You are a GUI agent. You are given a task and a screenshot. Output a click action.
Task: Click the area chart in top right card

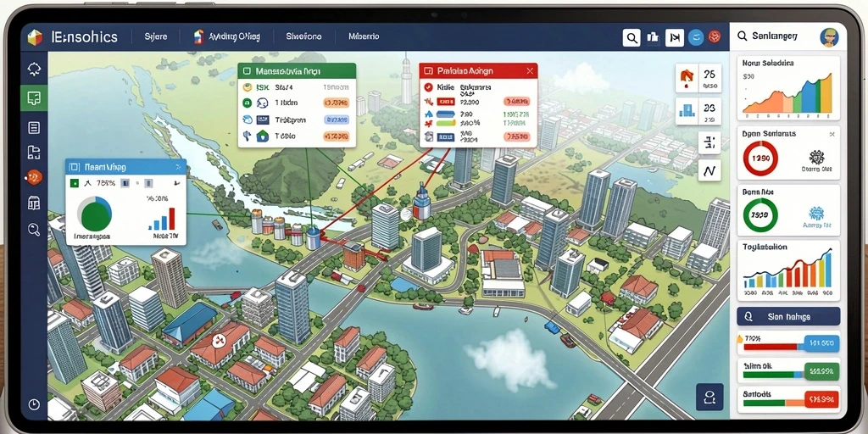[x=787, y=94]
